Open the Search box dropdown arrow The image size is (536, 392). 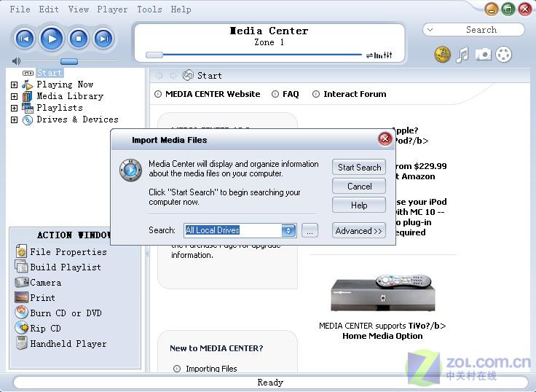coord(430,30)
